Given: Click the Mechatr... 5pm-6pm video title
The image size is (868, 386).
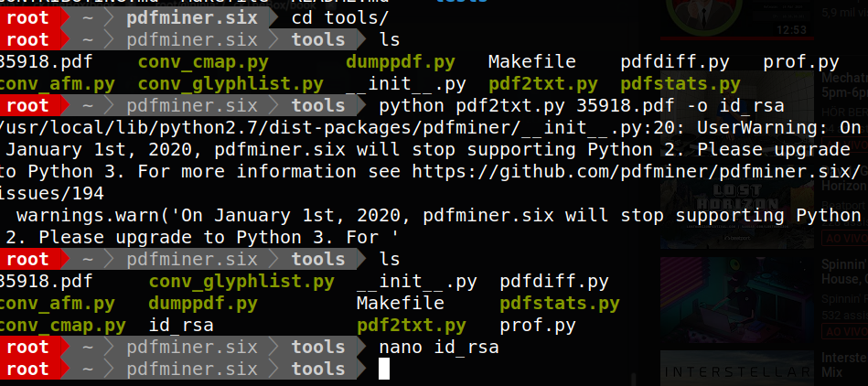Looking at the screenshot, I should [844, 85].
